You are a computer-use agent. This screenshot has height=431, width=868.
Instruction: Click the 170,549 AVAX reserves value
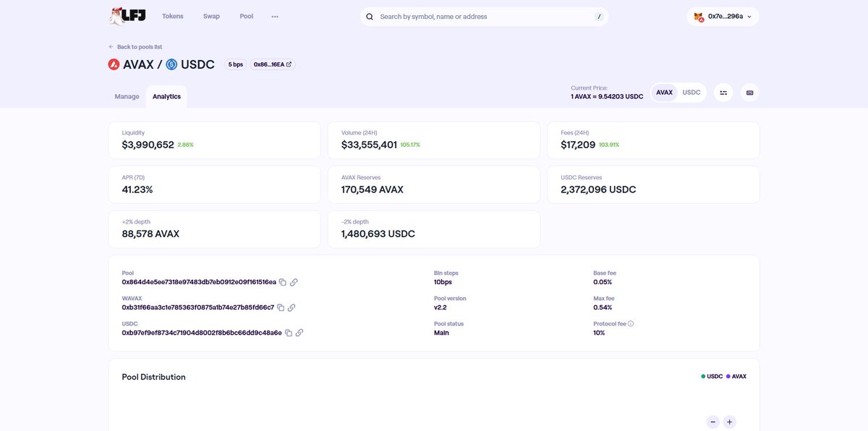coord(373,190)
